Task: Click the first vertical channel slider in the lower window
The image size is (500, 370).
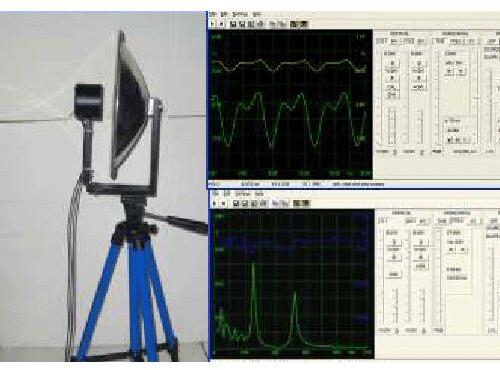Action: click(x=396, y=305)
